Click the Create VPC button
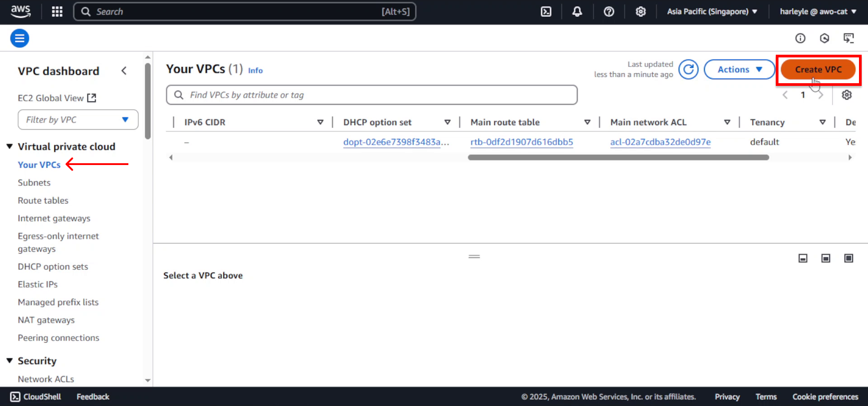The width and height of the screenshot is (868, 406). [x=818, y=70]
